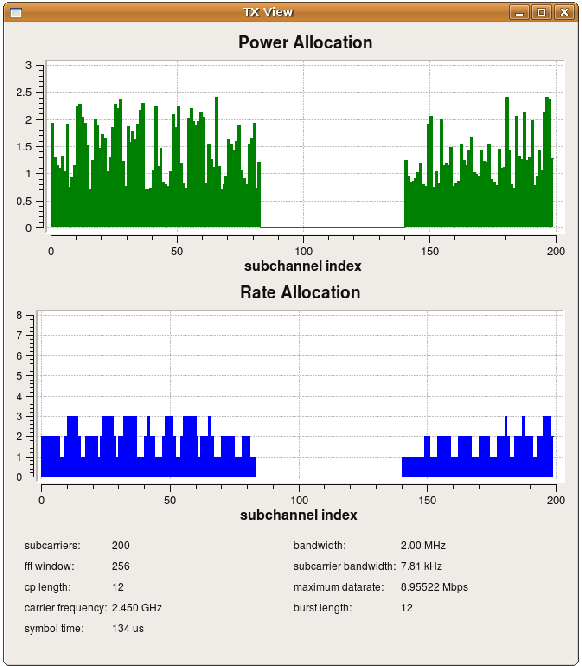Click the subchannel index label under rate chart
Image resolution: width=582 pixels, height=666 pixels.
coord(299,515)
